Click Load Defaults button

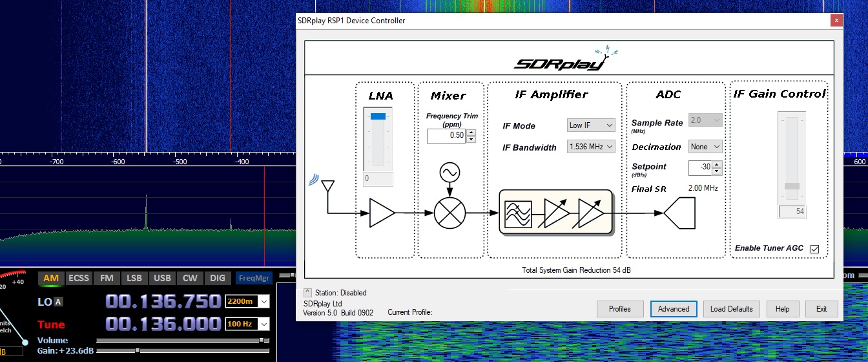coord(731,309)
